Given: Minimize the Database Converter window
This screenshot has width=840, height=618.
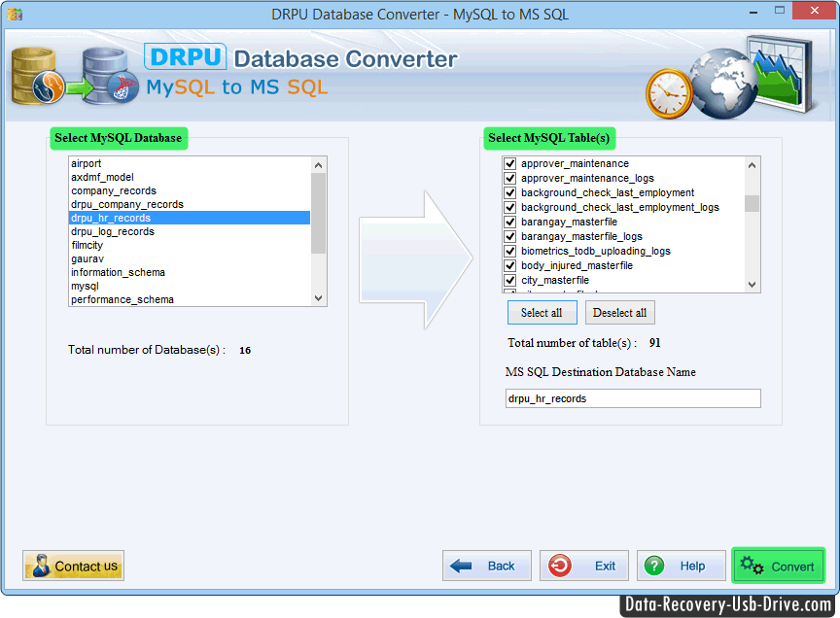Looking at the screenshot, I should click(x=753, y=12).
